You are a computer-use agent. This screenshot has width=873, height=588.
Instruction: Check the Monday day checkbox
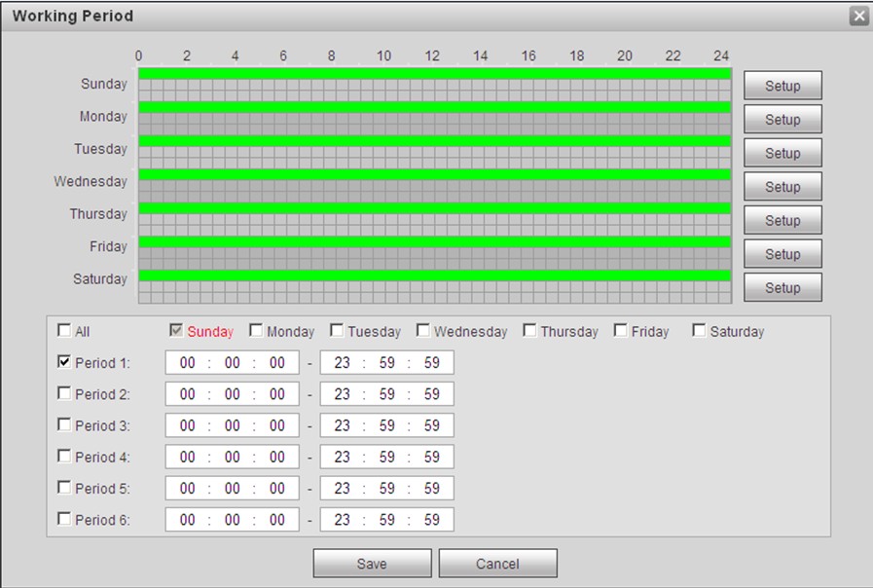256,330
